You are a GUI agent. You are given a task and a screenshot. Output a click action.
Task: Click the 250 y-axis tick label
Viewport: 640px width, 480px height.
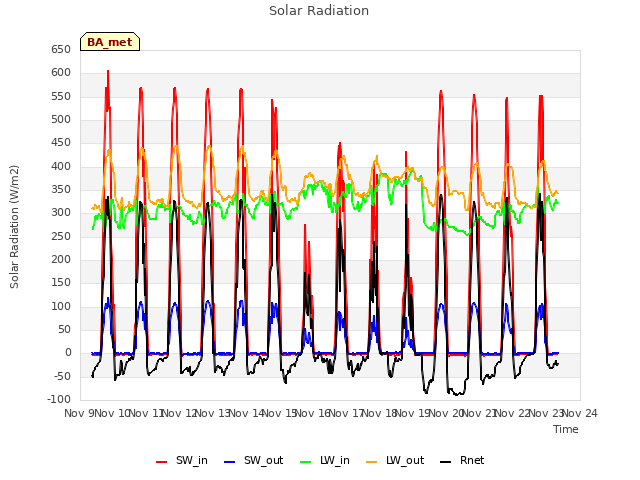coord(61,236)
